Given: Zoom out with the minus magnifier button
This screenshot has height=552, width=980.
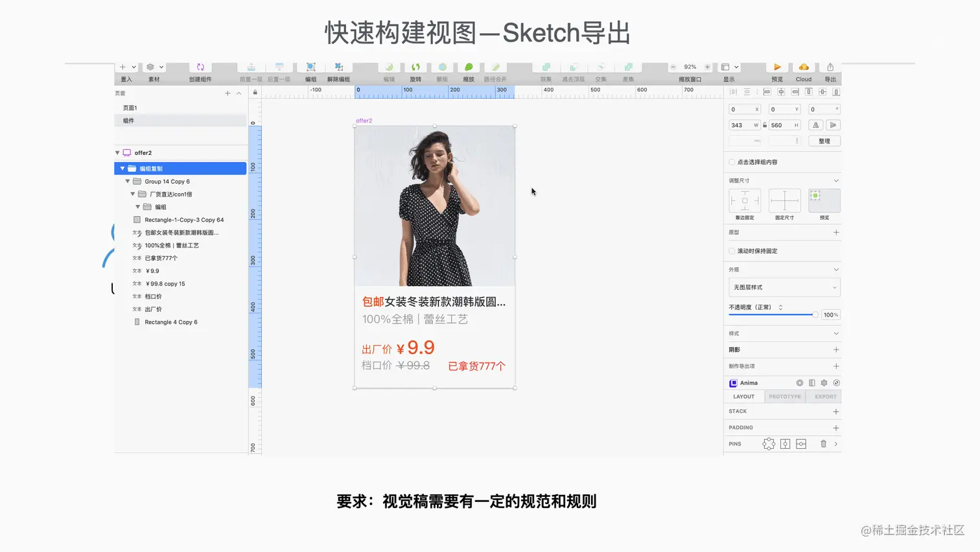Looking at the screenshot, I should point(673,67).
